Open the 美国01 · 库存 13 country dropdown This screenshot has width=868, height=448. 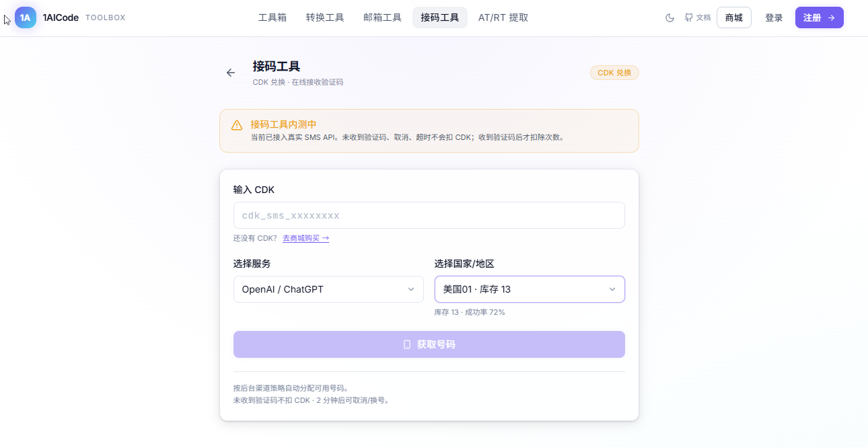click(x=530, y=289)
